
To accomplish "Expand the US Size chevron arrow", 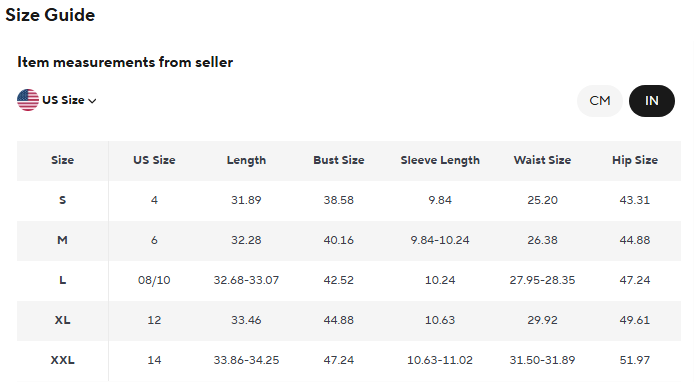I will pos(92,101).
